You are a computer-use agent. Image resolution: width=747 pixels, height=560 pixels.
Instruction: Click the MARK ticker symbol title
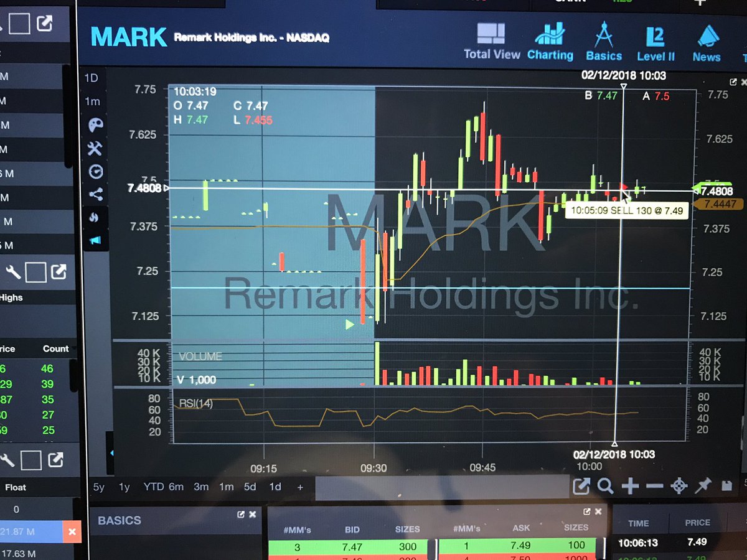tap(129, 37)
